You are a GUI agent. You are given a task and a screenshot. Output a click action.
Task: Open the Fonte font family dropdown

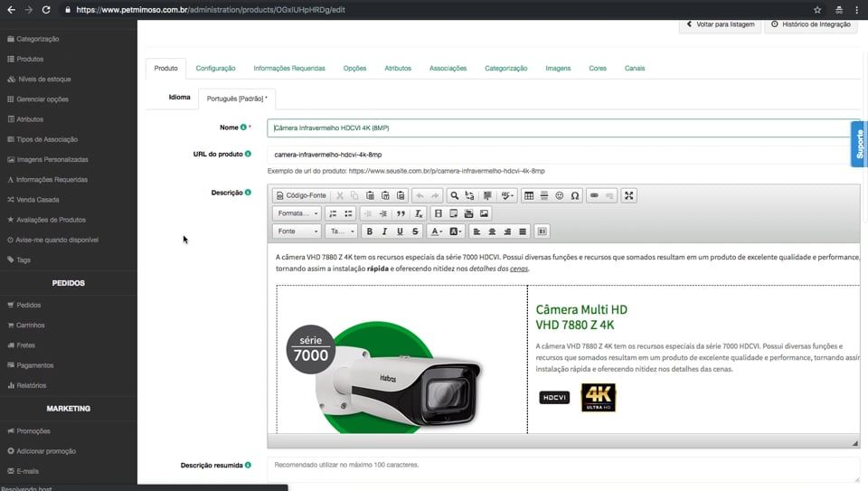(x=297, y=231)
